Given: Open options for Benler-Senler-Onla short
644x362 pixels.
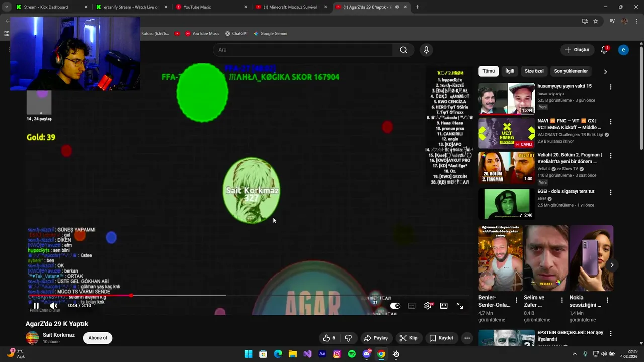Looking at the screenshot, I should coord(516,300).
